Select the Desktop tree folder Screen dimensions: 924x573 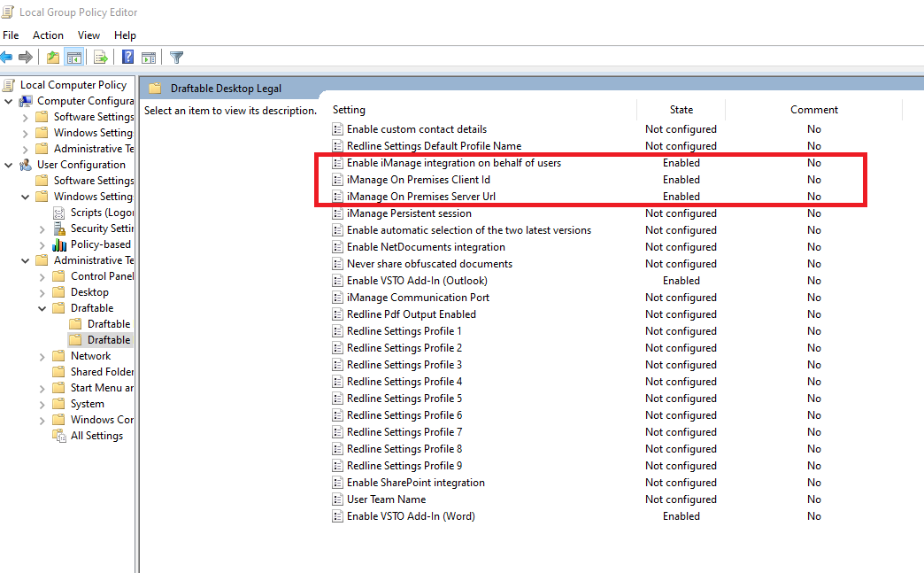[89, 291]
